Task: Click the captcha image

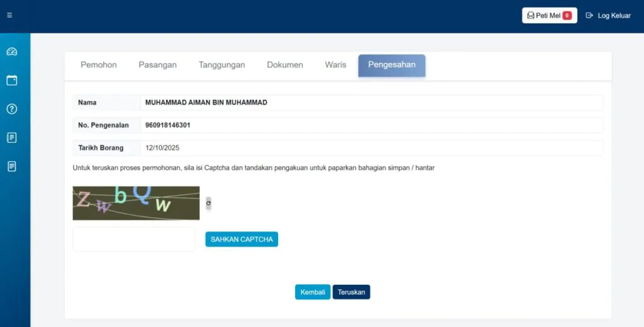Action: click(136, 203)
